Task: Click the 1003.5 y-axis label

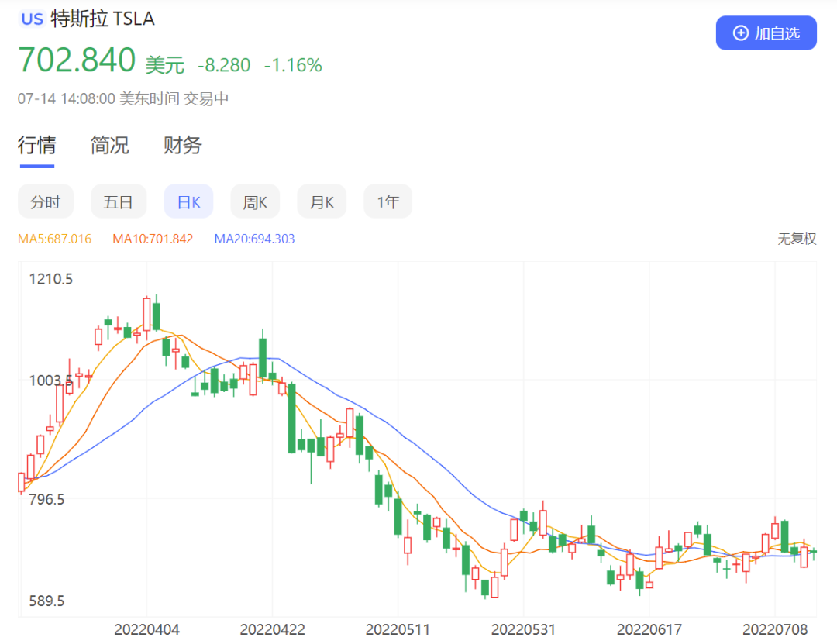Action: point(50,381)
